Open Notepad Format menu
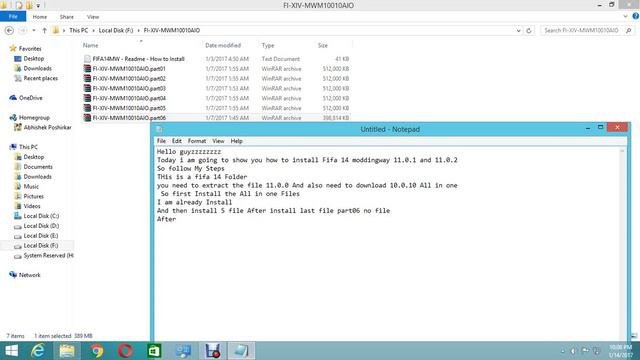Image resolution: width=640 pixels, height=360 pixels. (197, 141)
